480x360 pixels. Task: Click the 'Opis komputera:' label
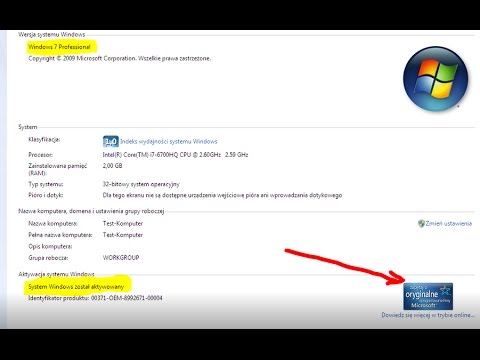tap(50, 246)
